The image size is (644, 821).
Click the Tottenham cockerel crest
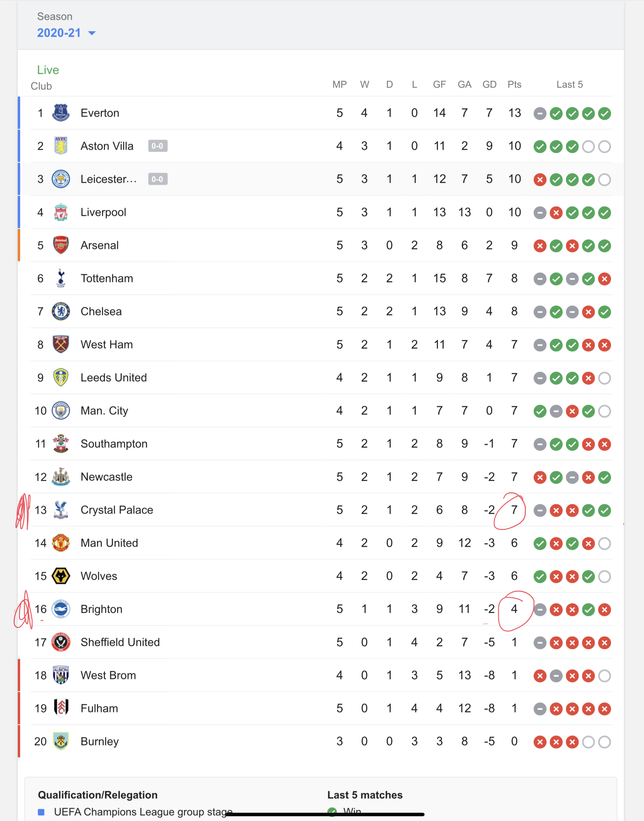tap(61, 278)
